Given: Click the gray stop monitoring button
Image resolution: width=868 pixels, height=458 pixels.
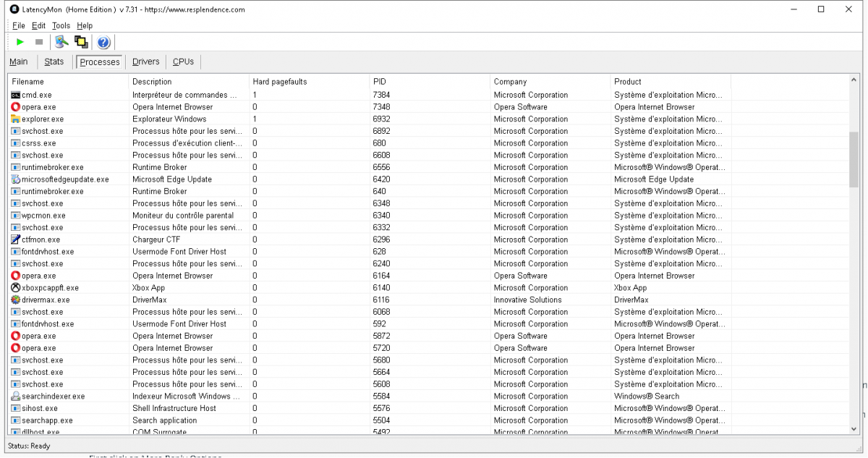Looking at the screenshot, I should (x=39, y=42).
